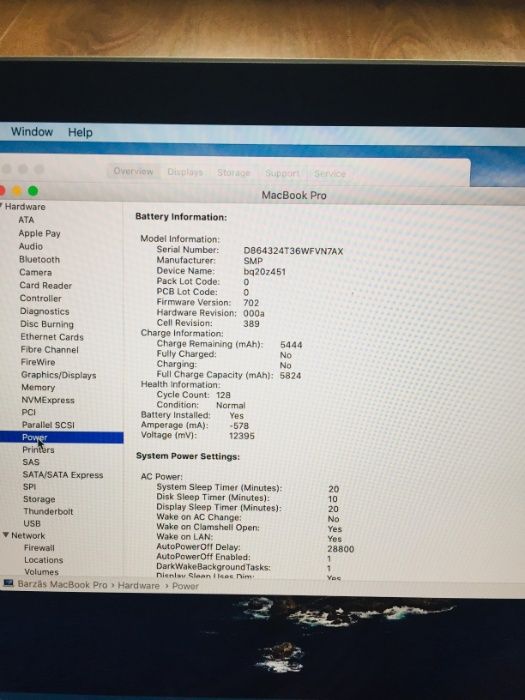The image size is (525, 700).
Task: Click the Charge Remaining value 5444
Action: [x=291, y=345]
